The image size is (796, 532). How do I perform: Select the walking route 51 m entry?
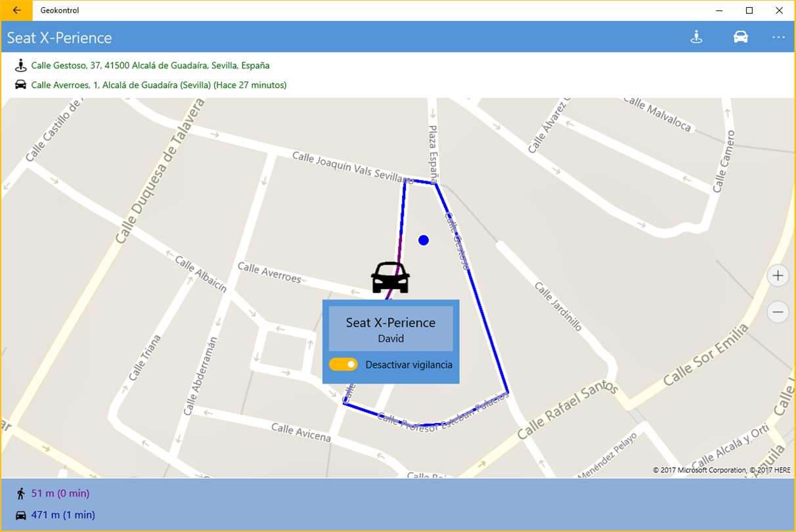point(60,493)
